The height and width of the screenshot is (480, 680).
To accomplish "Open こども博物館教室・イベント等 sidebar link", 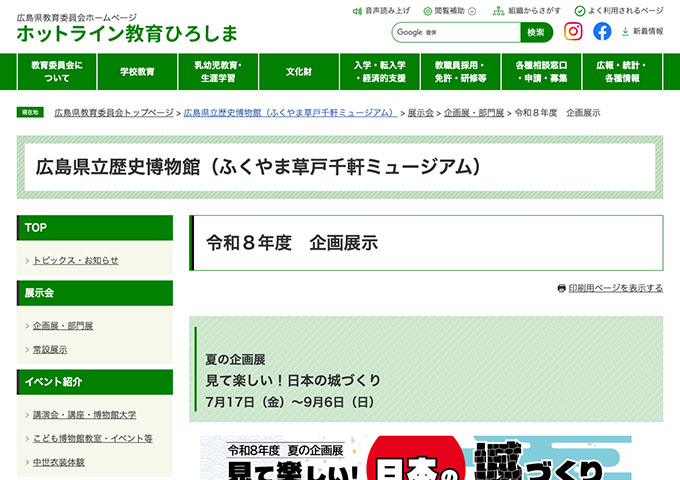I will click(93, 438).
